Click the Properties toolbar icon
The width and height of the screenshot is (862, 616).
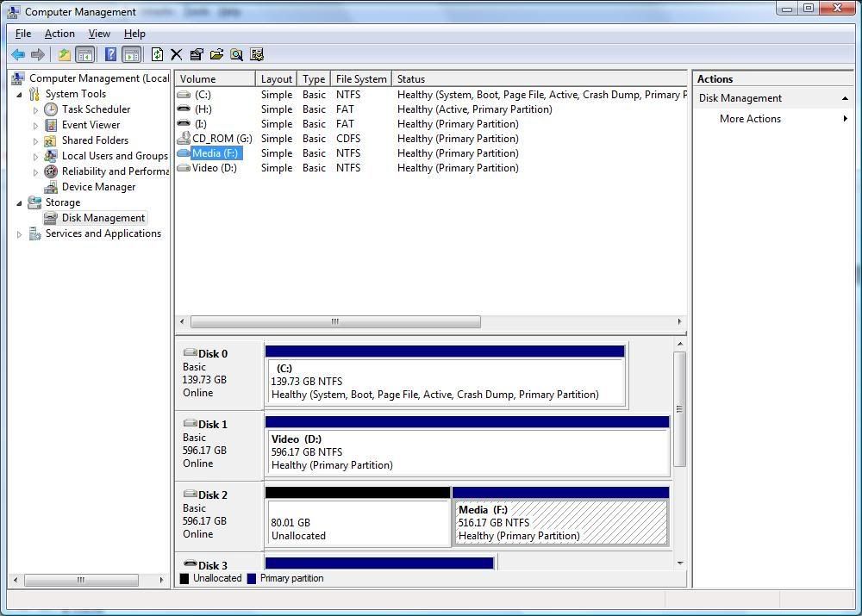click(197, 55)
